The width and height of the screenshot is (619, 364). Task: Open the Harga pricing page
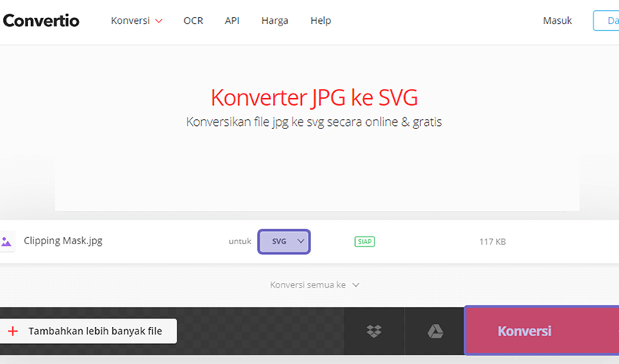pyautogui.click(x=275, y=21)
